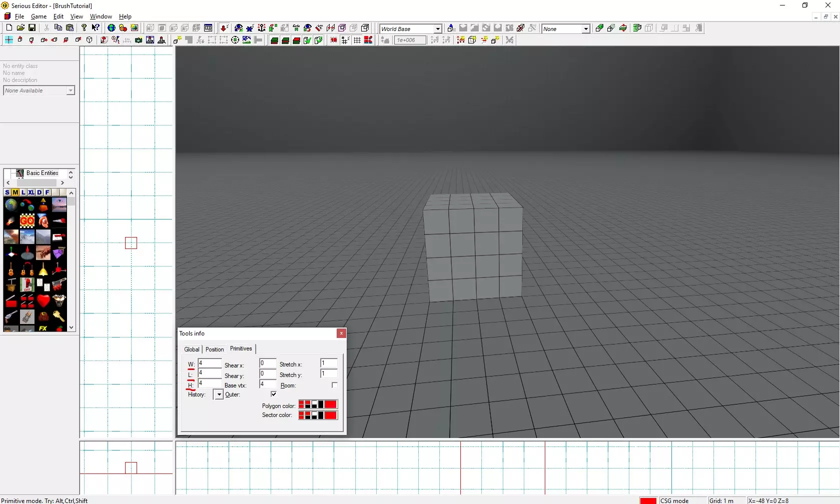
Task: Select the red heart entity thumbnail
Action: pos(44,300)
